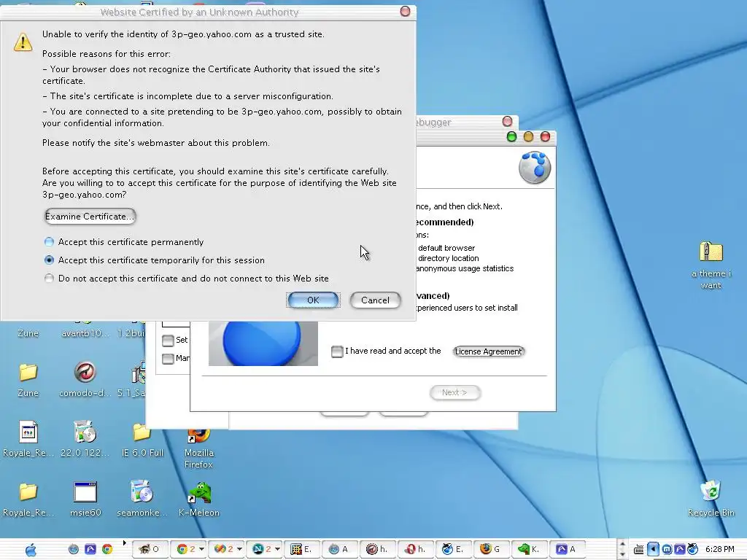This screenshot has height=560, width=747.
Task: Open the IE 6.0 Full folder
Action: [x=142, y=432]
